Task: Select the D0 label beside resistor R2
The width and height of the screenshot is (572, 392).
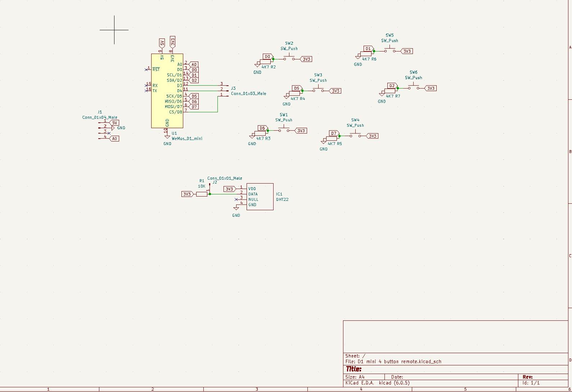Action: point(268,57)
